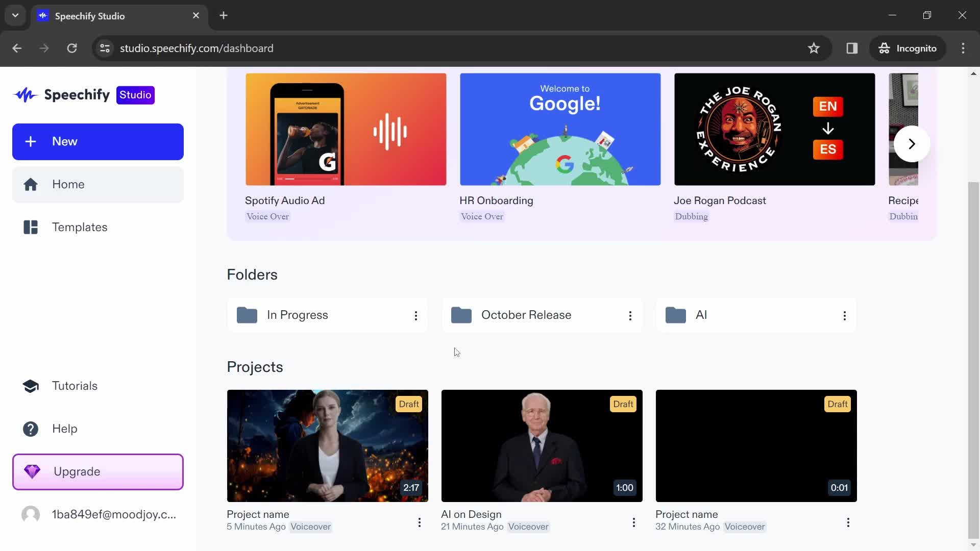
Task: Click the AI on Design project name
Action: (471, 514)
